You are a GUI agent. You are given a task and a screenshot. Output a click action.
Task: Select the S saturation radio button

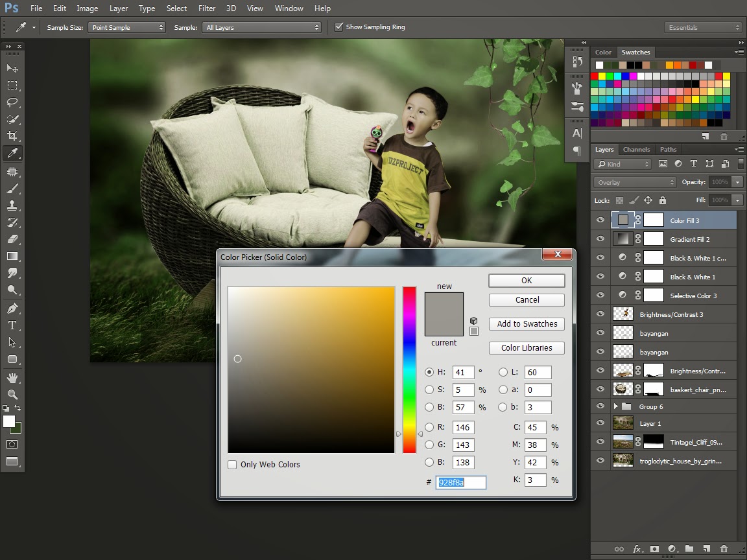coord(429,390)
